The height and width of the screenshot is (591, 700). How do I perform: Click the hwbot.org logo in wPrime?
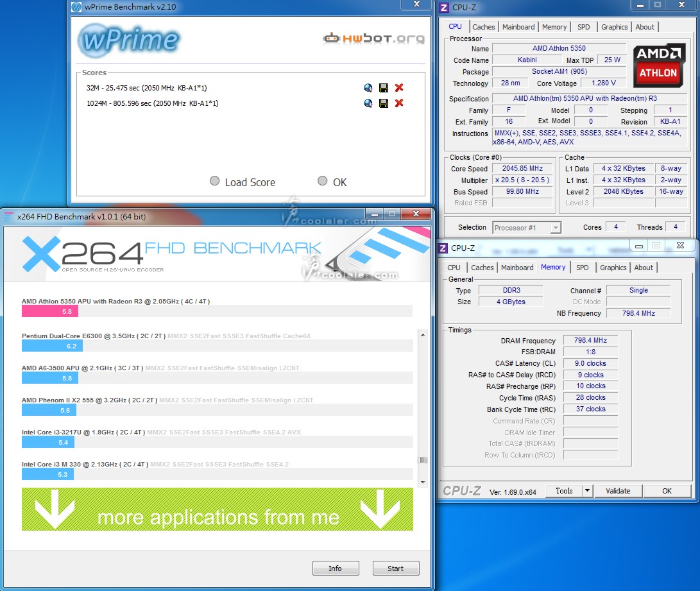point(373,39)
